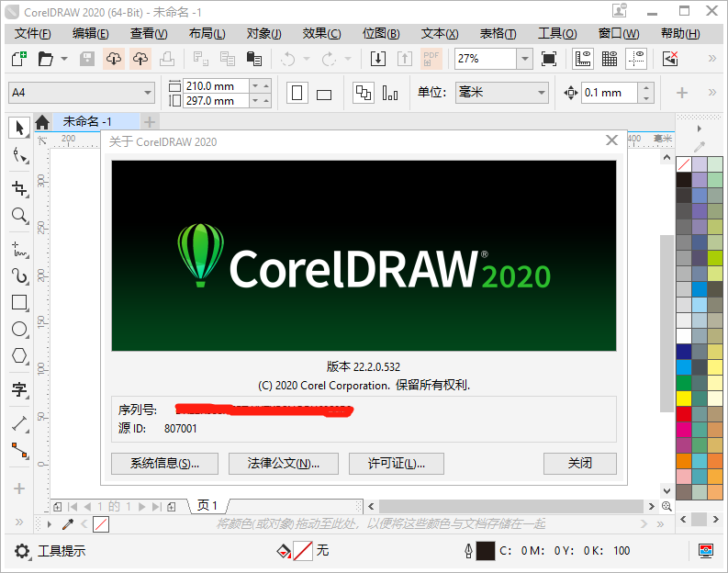Open the units 毫米 dropdown
Screen dimensions: 728x573
click(x=542, y=93)
